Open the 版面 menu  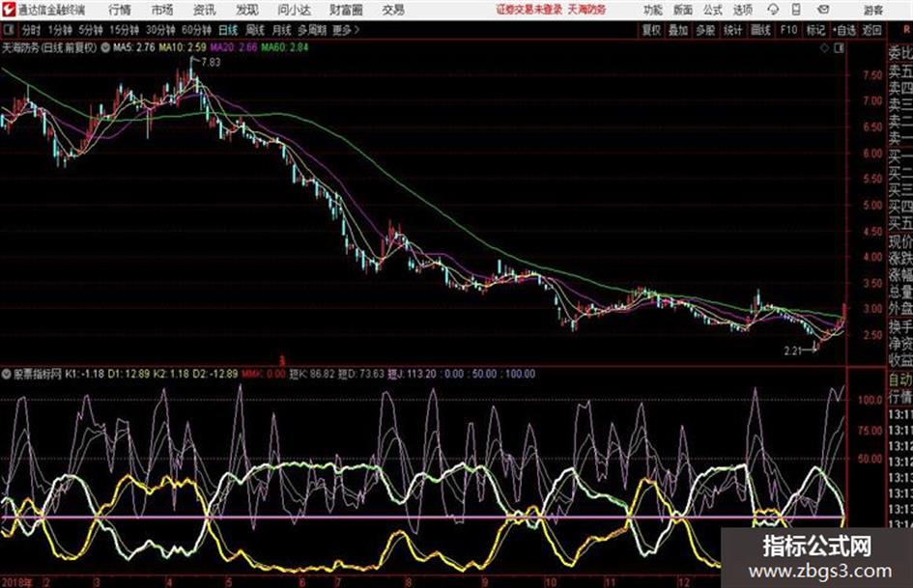pos(682,10)
